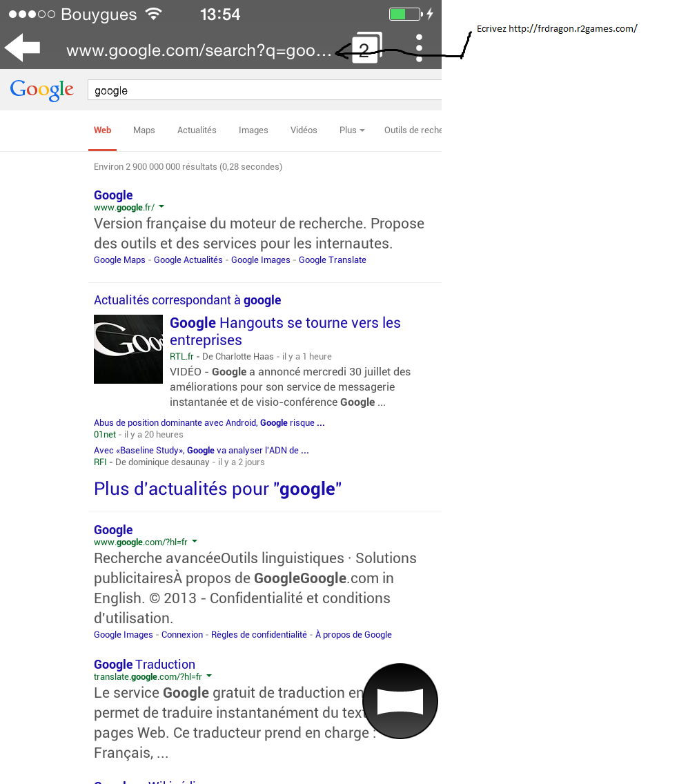Open the three-dot browser menu
688x784 pixels.
click(x=419, y=48)
